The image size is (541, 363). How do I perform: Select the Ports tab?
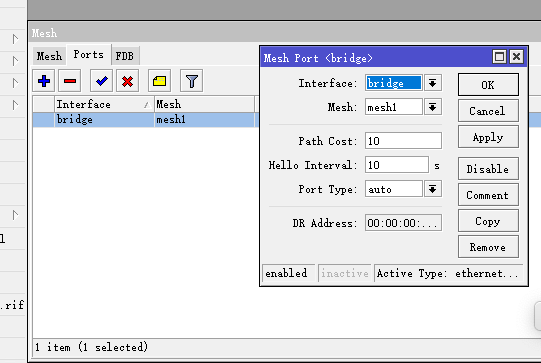click(x=89, y=55)
